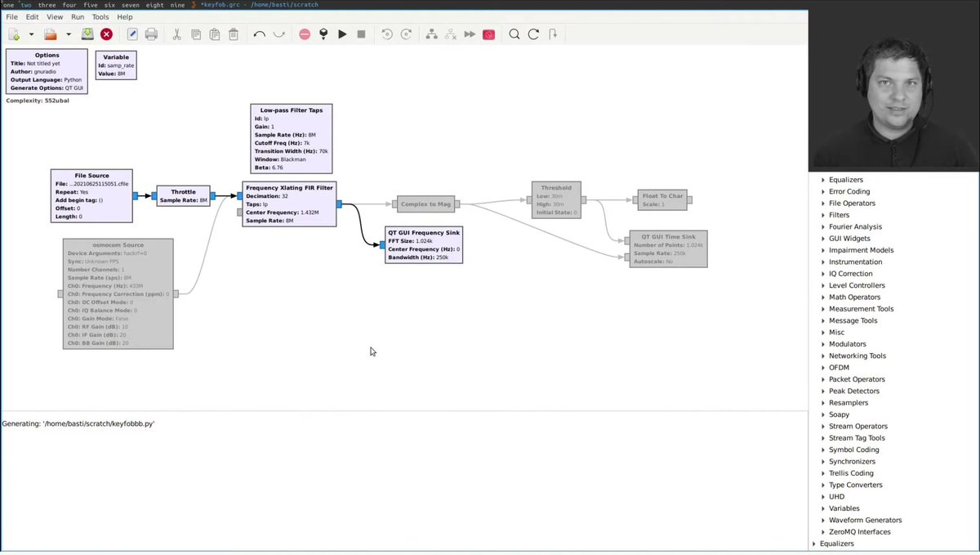Select the Frequency Xlating FIR Filter block
This screenshot has height=555, width=980.
tap(289, 204)
